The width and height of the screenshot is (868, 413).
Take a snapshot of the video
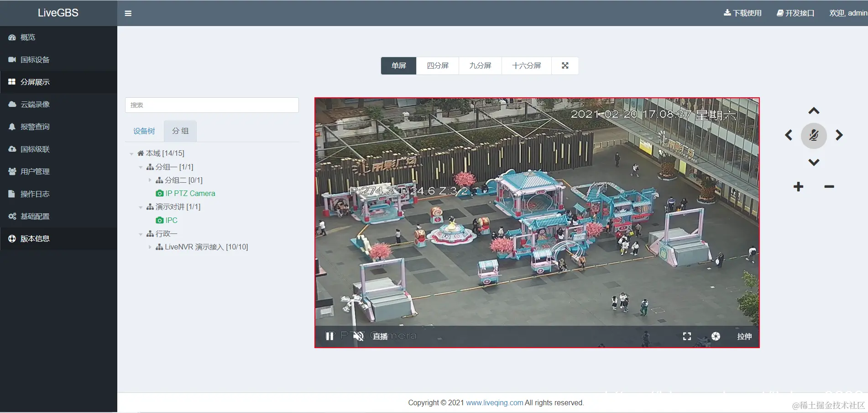coord(716,337)
